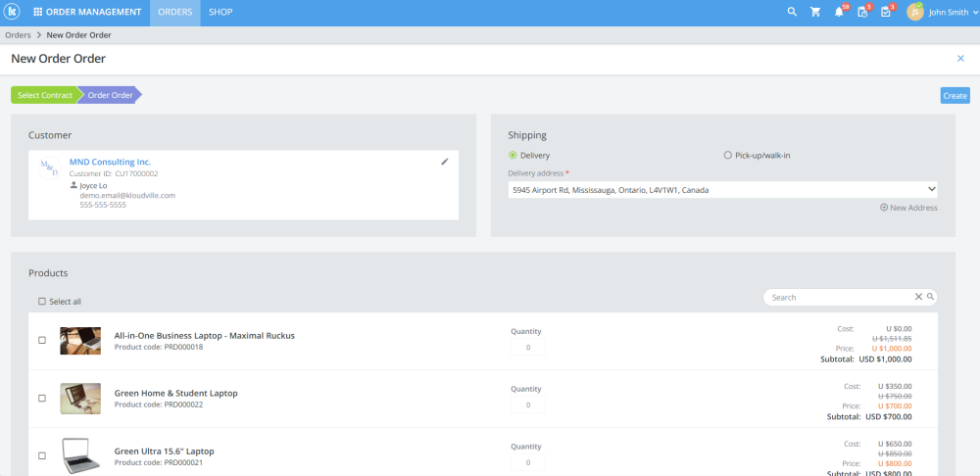Click the product search magnifier icon

pos(931,298)
